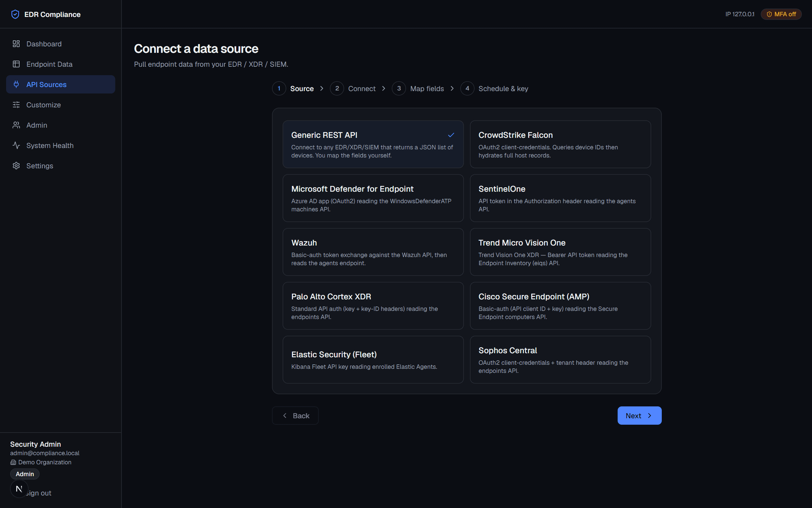This screenshot has height=508, width=812.
Task: Select Sophos Central source card
Action: [x=560, y=360]
